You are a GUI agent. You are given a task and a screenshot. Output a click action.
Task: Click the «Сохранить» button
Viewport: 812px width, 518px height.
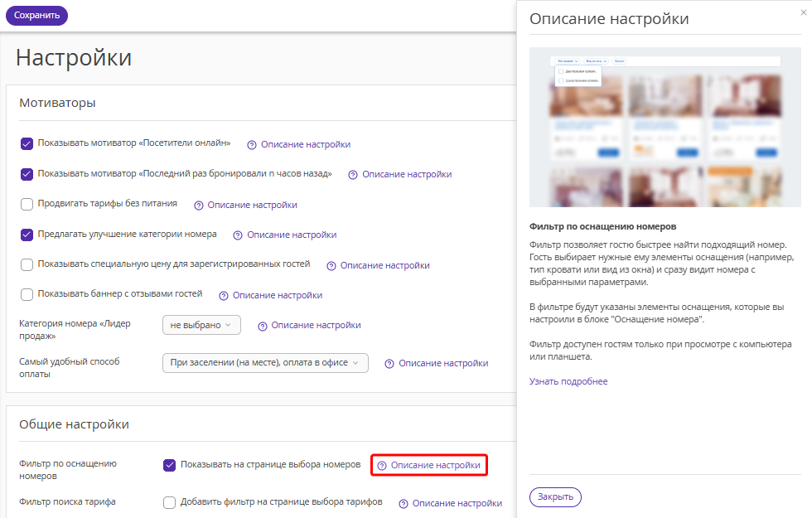[x=36, y=16]
